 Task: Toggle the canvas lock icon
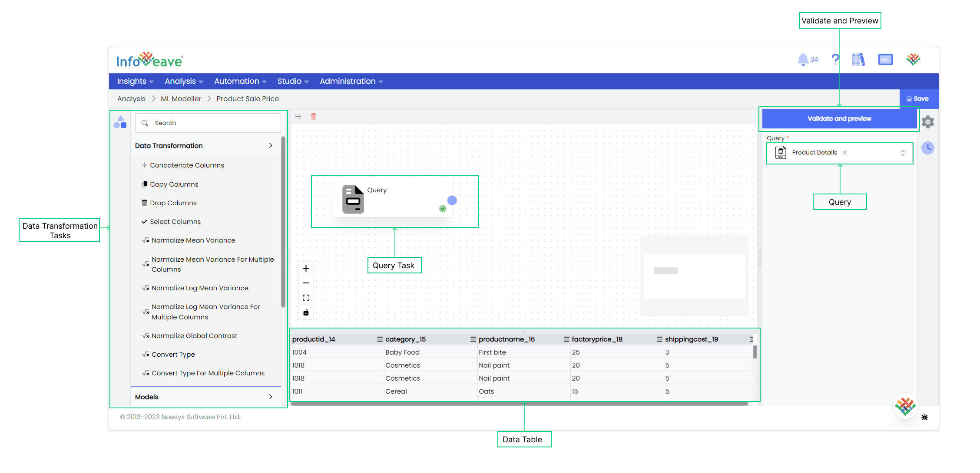pos(306,312)
